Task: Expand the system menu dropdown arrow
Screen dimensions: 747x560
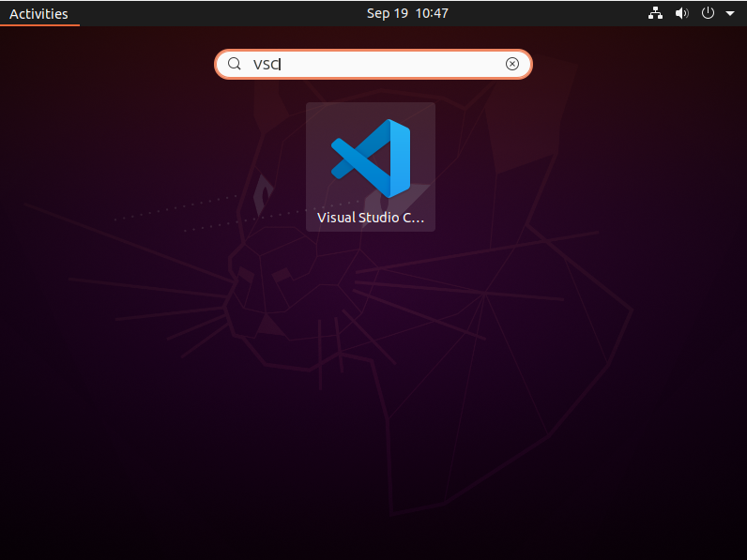Action: (730, 14)
